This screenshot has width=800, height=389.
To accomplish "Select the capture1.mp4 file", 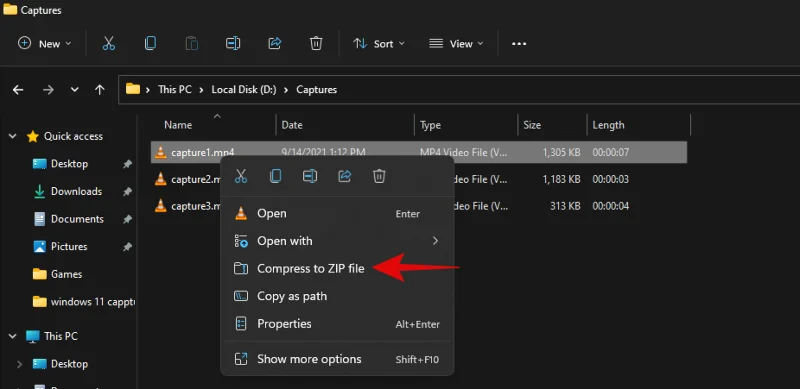I will 419,152.
